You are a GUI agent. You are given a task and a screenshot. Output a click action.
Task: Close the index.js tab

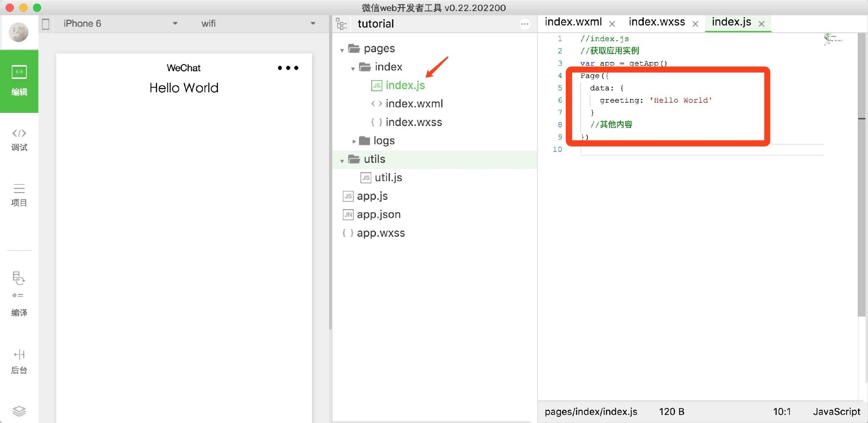point(762,24)
